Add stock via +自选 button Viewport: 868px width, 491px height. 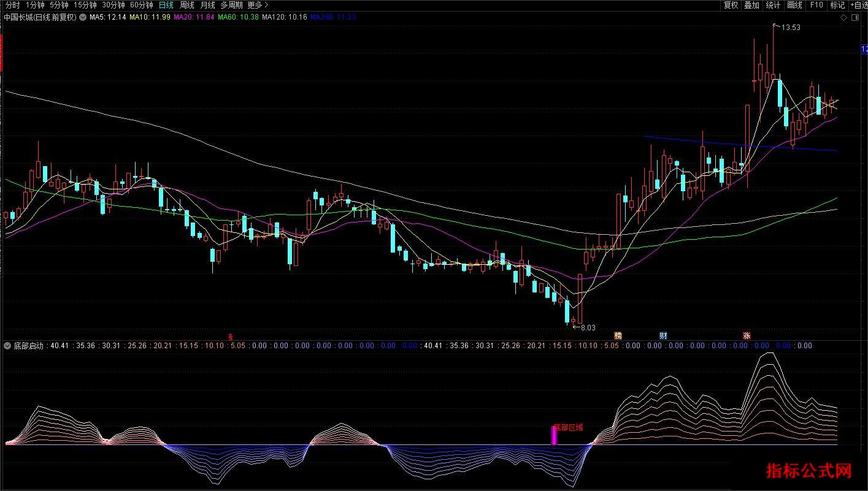(x=858, y=5)
